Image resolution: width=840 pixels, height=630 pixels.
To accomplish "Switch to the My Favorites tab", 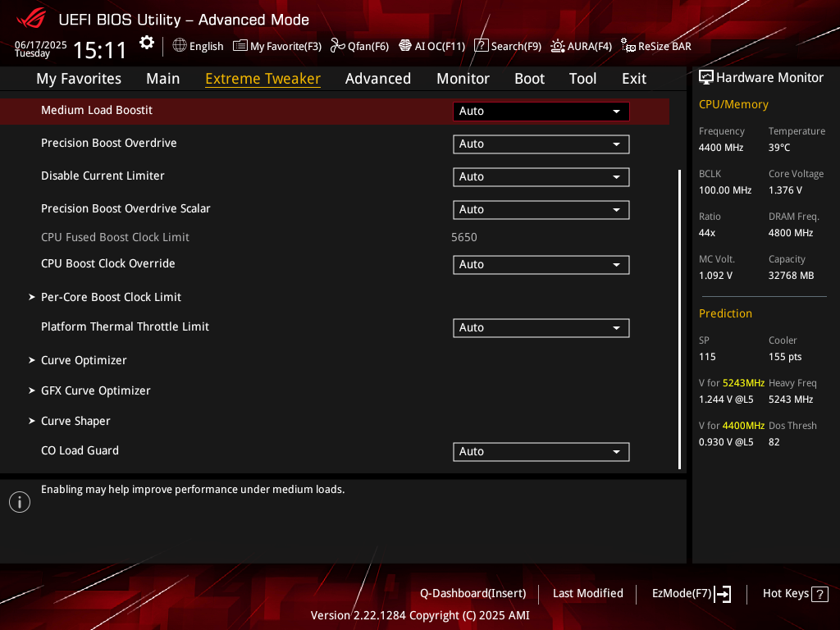I will [x=79, y=79].
